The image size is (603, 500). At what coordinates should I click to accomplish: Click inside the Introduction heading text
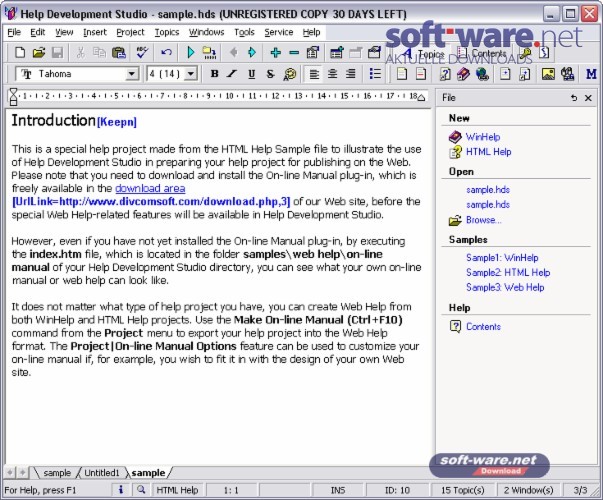point(53,121)
